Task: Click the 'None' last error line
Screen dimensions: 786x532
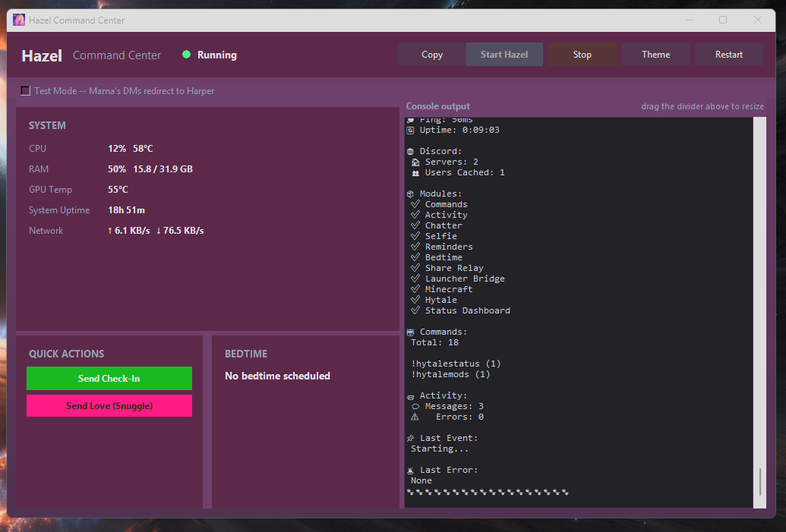Action: [421, 481]
